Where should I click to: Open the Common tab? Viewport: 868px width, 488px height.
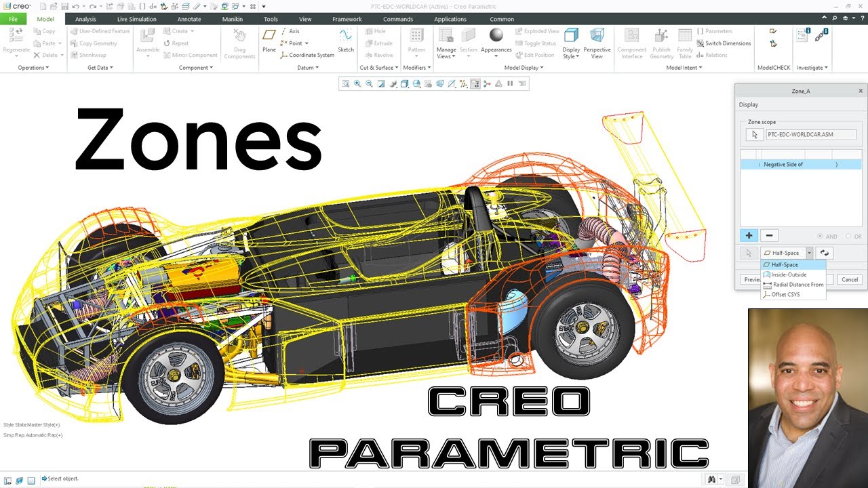(502, 19)
